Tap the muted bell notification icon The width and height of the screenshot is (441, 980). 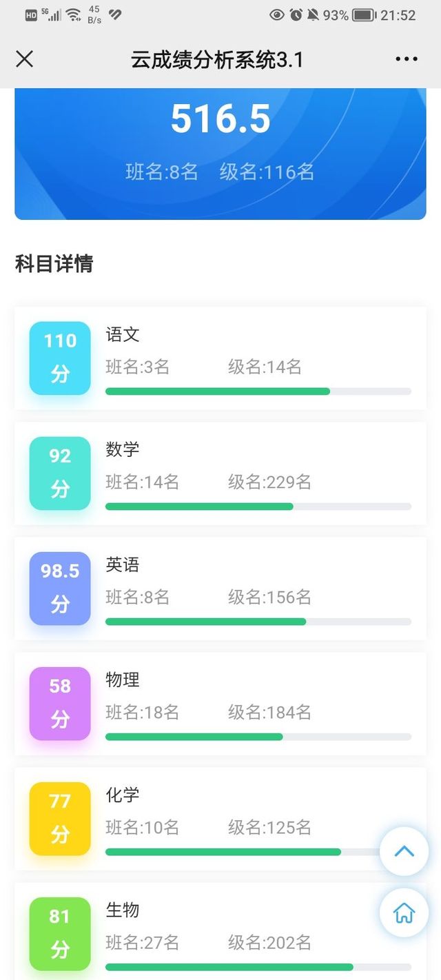click(314, 14)
